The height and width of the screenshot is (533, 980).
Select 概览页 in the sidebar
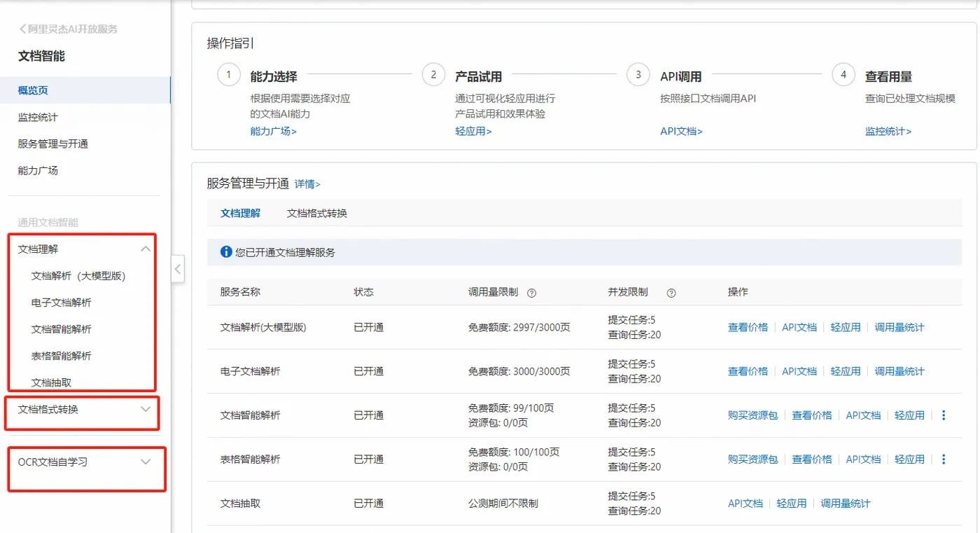pos(85,90)
